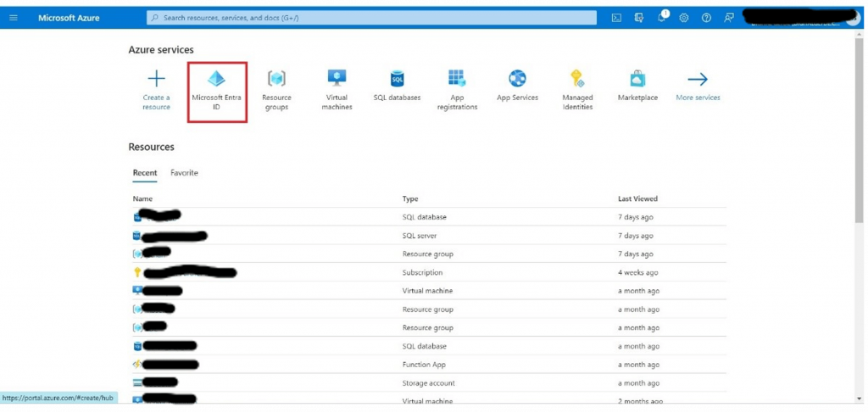Viewport: 868px width, 413px height.
Task: Open the Help question mark icon
Action: click(706, 18)
